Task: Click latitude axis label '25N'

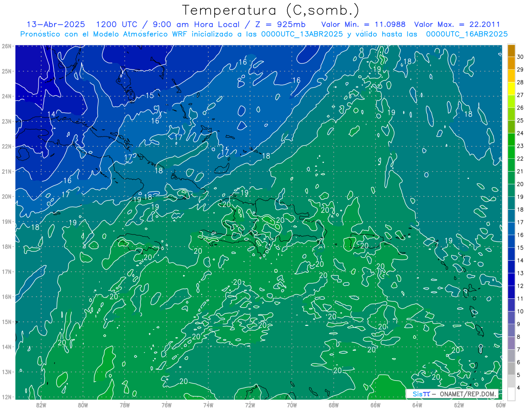Action: tap(7, 71)
